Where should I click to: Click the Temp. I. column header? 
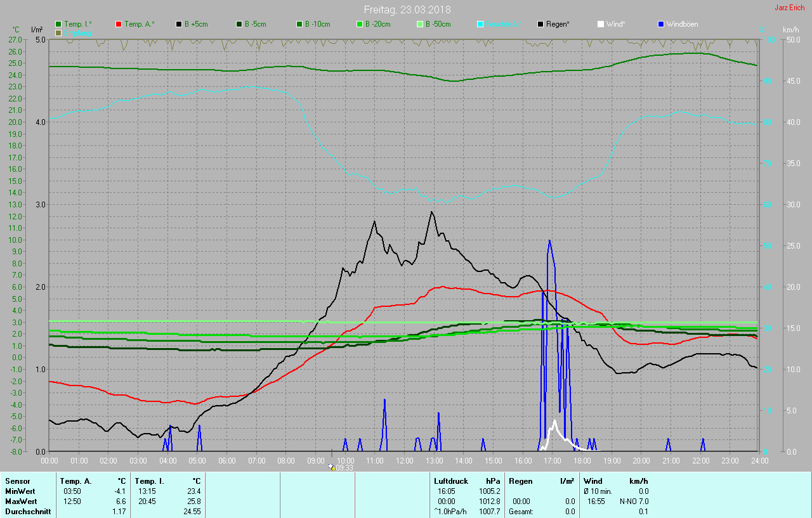click(x=150, y=481)
